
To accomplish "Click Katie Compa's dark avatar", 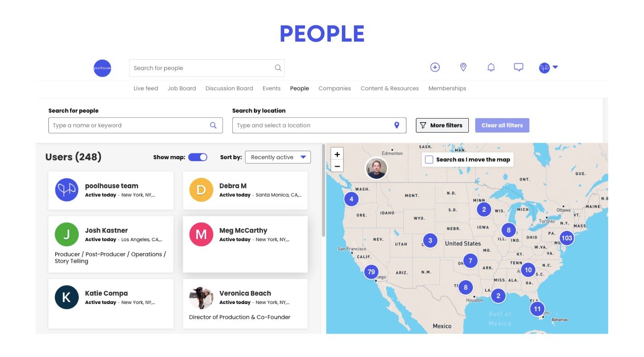I will [x=67, y=297].
